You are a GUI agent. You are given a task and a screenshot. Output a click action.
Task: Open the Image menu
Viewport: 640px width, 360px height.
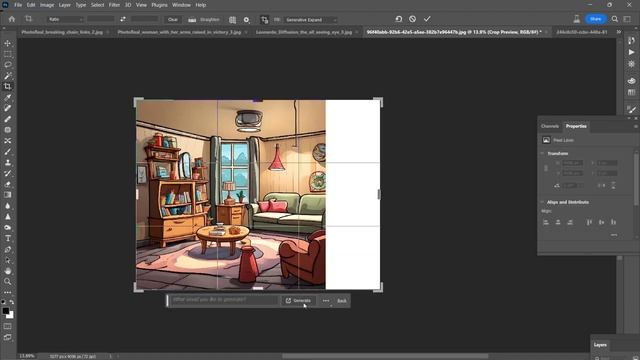click(x=47, y=5)
